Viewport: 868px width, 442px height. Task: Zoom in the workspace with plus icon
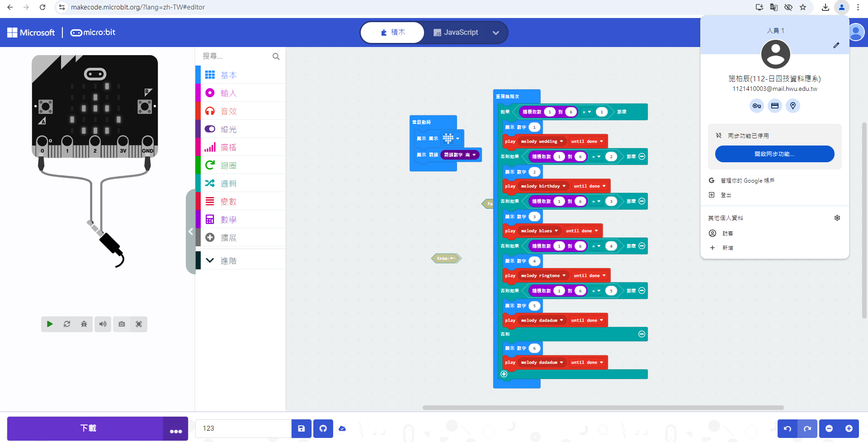click(849, 428)
